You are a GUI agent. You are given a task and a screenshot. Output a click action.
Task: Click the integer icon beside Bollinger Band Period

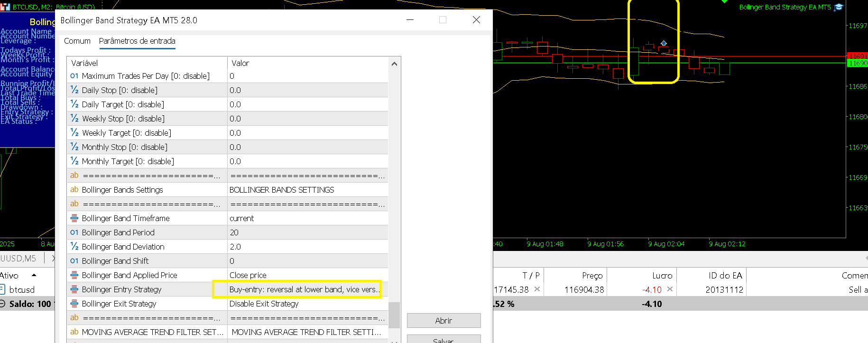click(74, 232)
